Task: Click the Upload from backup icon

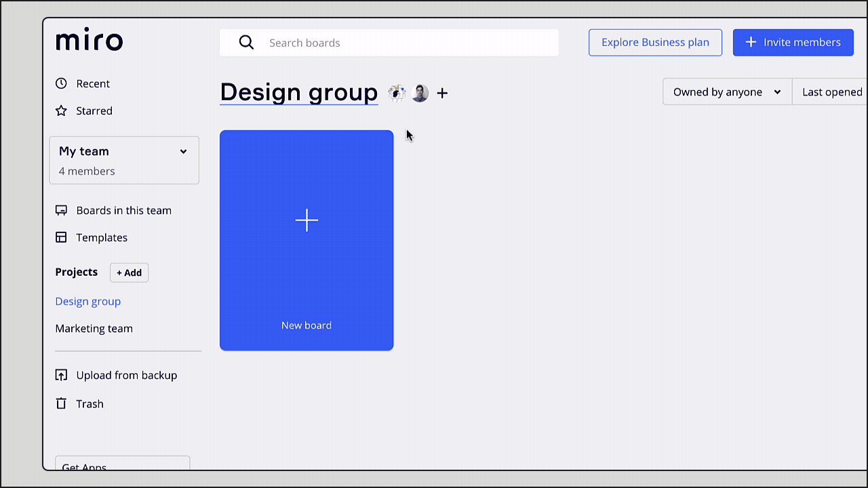Action: pyautogui.click(x=62, y=375)
